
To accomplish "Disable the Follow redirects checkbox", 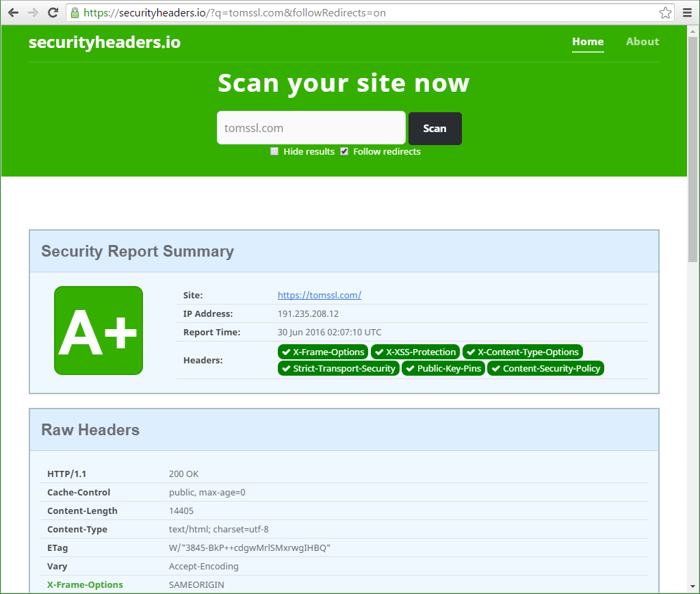I will (x=344, y=151).
